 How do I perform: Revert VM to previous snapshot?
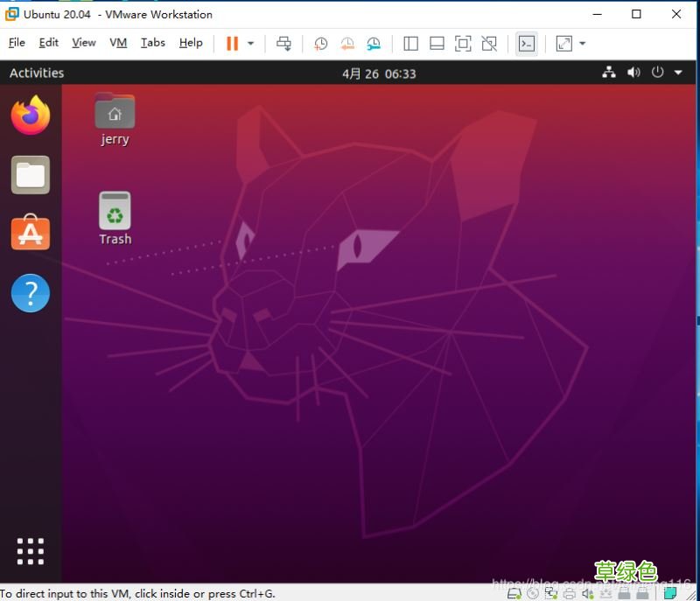347,43
